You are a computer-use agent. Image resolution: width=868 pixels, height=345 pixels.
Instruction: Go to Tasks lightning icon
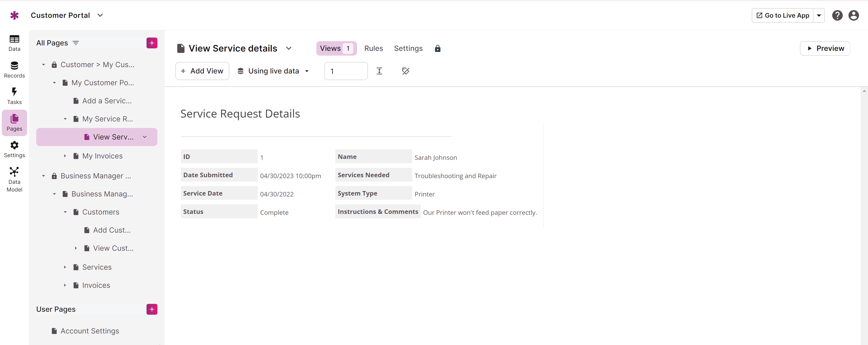coord(14,96)
